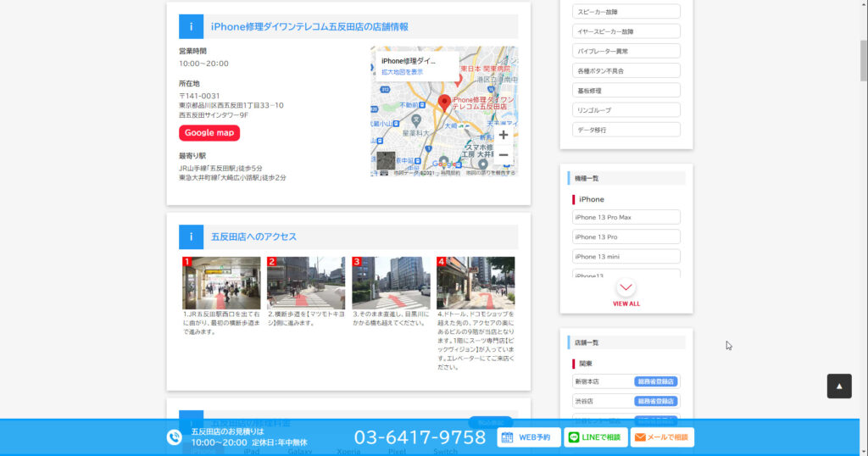Click the LINE icon on the consult button
This screenshot has width=868, height=456.
click(574, 437)
